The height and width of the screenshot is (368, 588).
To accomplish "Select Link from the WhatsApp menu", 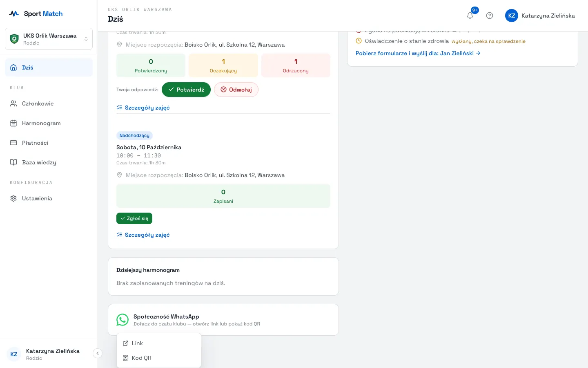I will [159, 343].
